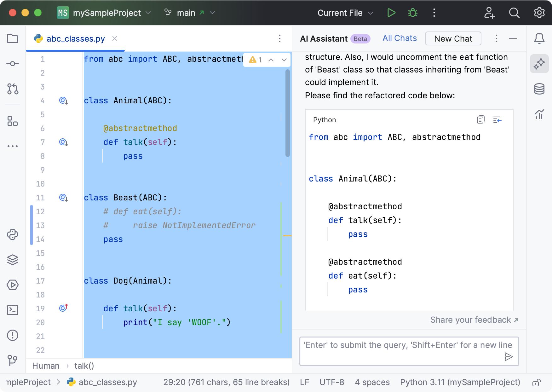Open the UTF-8 encoding selector
This screenshot has height=392, width=552.
click(x=332, y=382)
